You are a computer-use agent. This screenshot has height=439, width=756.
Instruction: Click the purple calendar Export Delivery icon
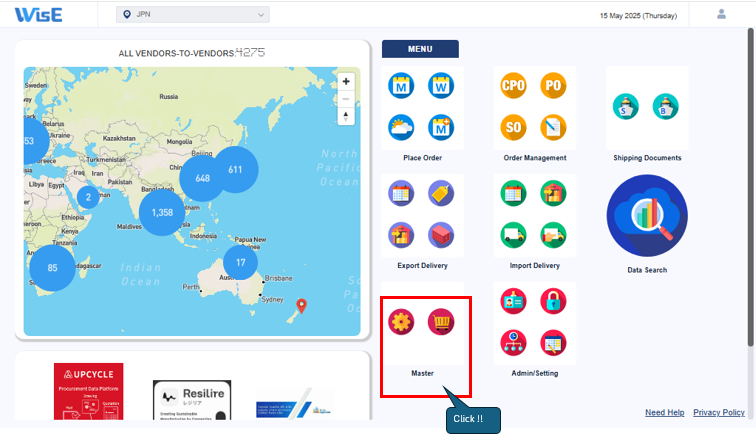pos(401,193)
